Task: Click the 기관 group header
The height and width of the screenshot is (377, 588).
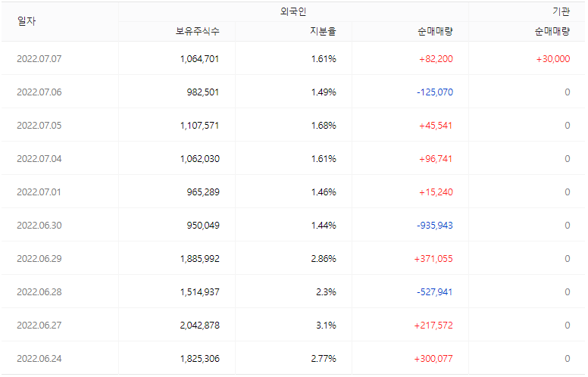Action: (561, 11)
